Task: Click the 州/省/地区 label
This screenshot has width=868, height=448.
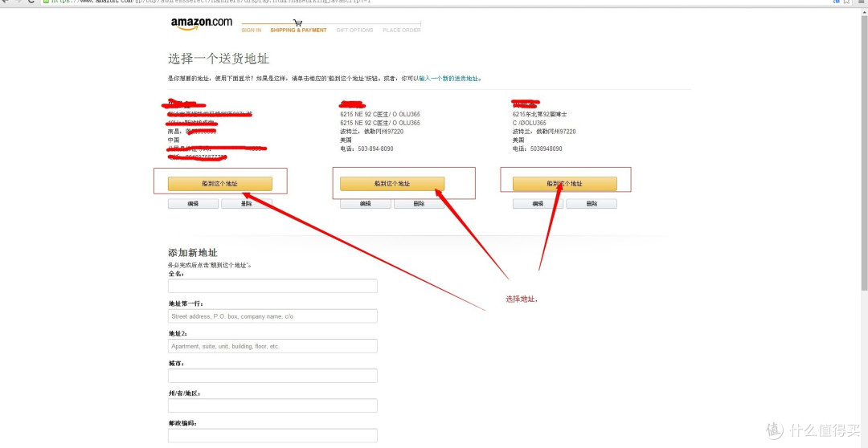Action: pos(184,393)
